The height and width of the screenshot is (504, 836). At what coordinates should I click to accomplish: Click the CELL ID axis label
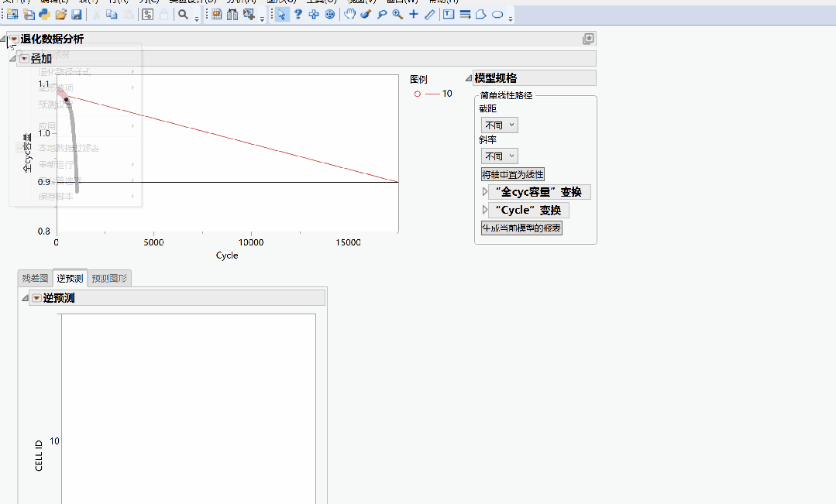point(39,455)
